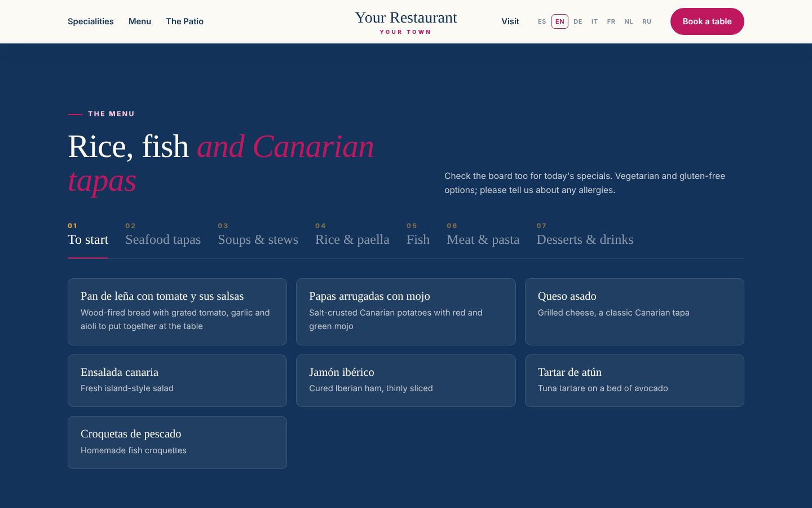View the Desserts & drinks tab
Viewport: 812px width, 508px height.
(x=585, y=239)
